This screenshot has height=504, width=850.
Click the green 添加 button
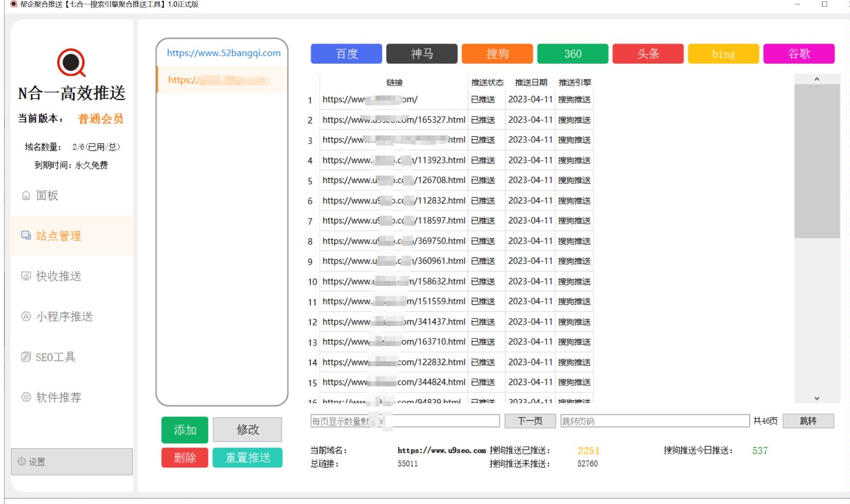point(185,430)
